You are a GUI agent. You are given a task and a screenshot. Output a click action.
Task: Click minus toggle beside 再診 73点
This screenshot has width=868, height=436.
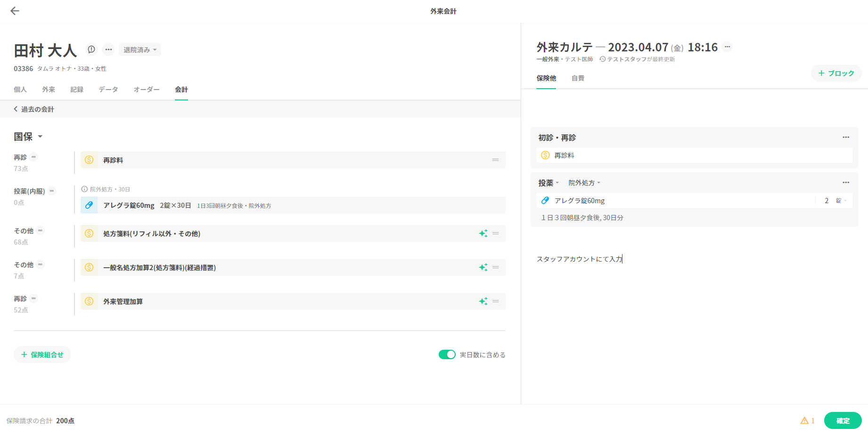33,157
